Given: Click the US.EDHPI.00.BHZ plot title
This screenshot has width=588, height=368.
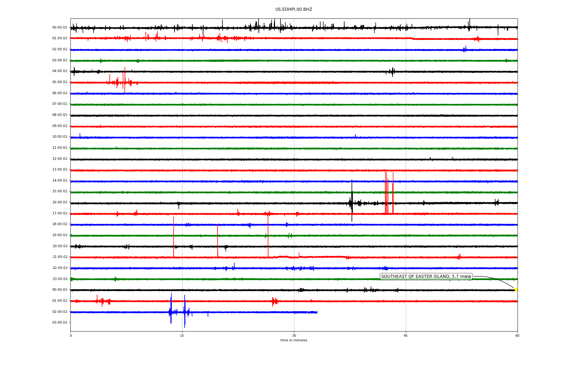Looking at the screenshot, I should pos(294,10).
